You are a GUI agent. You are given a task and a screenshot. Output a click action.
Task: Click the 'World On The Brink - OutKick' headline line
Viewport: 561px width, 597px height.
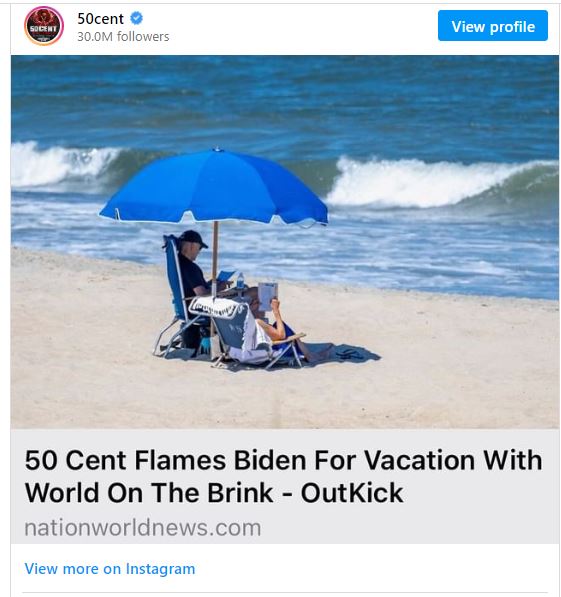pos(214,493)
